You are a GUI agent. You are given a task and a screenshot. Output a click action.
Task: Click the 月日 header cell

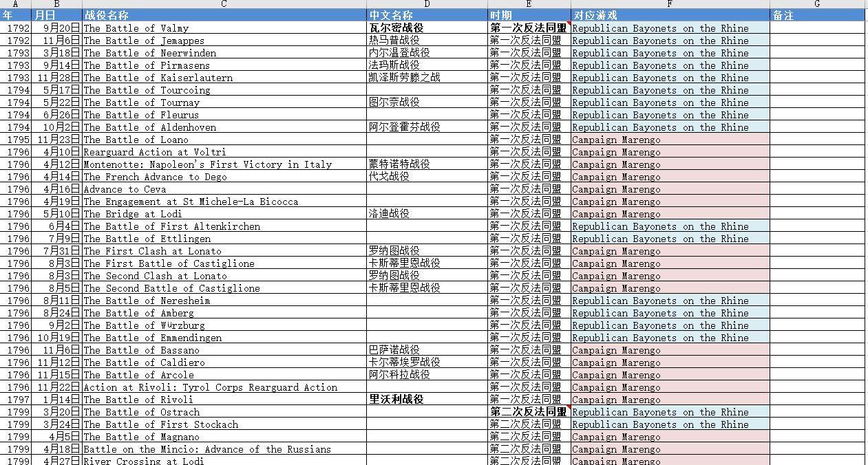56,15
